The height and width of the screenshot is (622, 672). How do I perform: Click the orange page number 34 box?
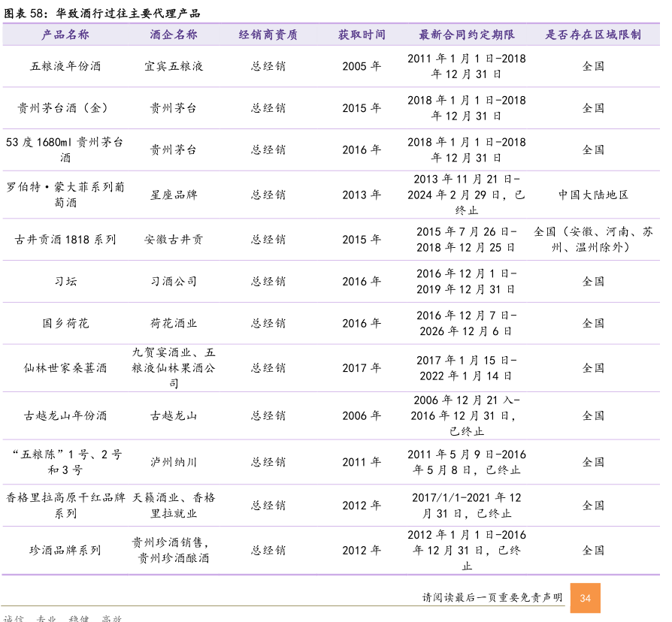point(585,598)
